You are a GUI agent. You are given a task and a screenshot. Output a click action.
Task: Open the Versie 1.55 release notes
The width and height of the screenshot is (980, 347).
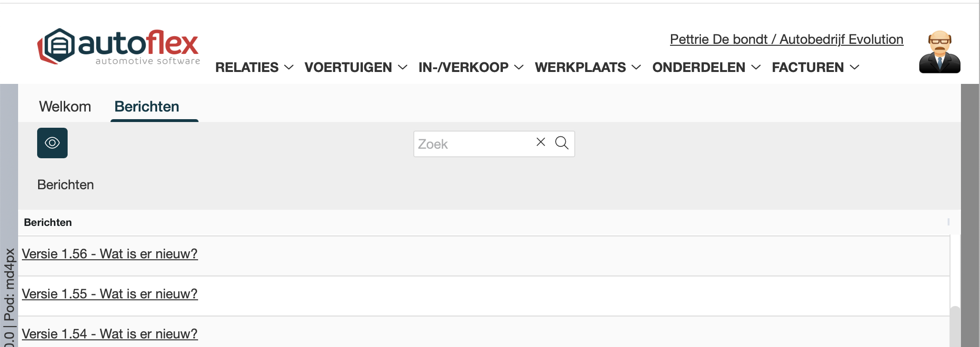110,294
